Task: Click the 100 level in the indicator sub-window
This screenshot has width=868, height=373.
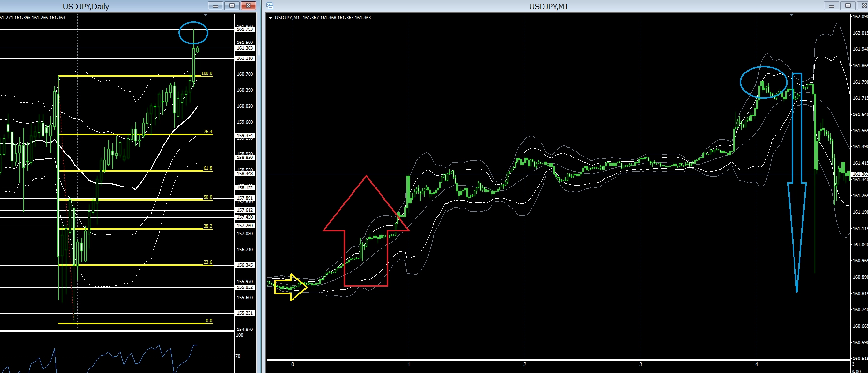Action: pos(240,335)
